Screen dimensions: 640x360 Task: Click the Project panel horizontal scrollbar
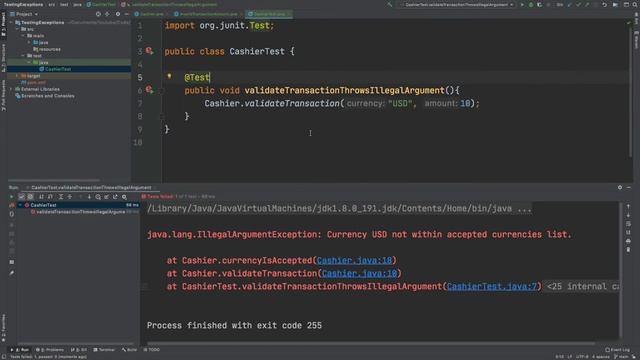coord(54,180)
